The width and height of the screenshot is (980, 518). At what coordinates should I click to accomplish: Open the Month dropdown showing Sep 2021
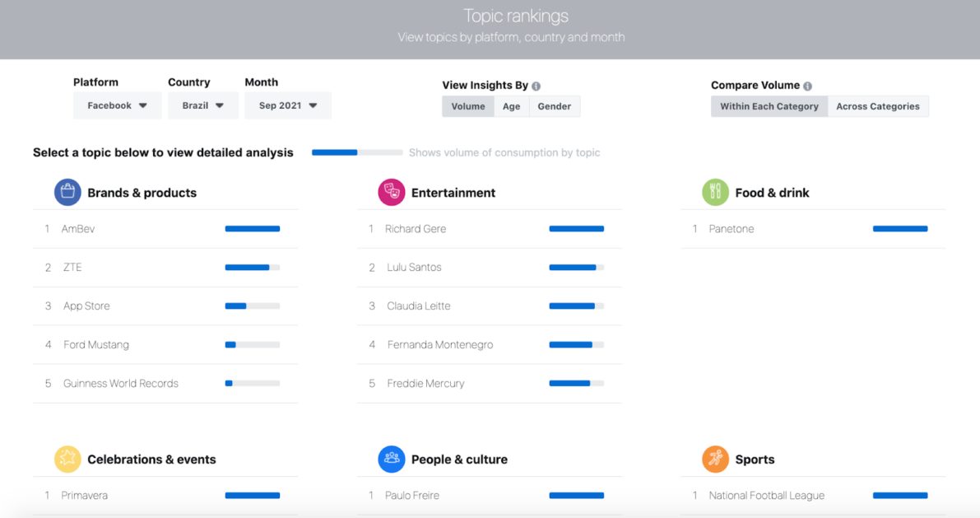tap(288, 105)
